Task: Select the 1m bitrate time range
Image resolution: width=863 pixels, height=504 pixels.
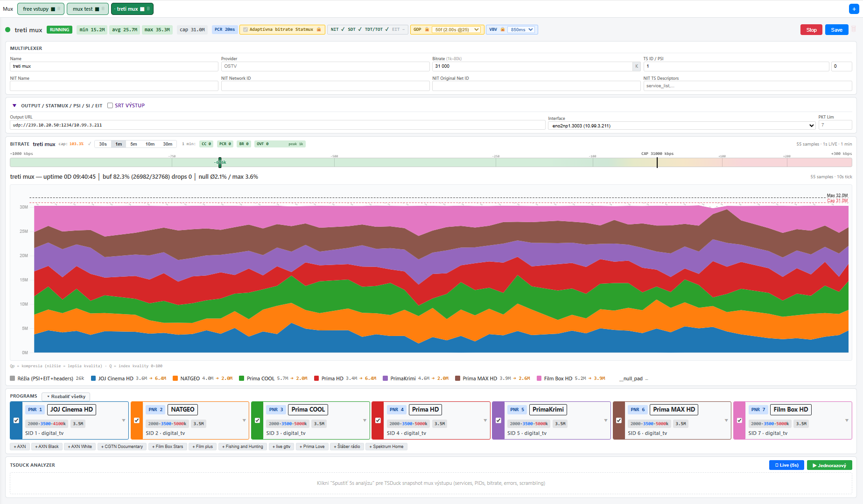Action: tap(119, 144)
